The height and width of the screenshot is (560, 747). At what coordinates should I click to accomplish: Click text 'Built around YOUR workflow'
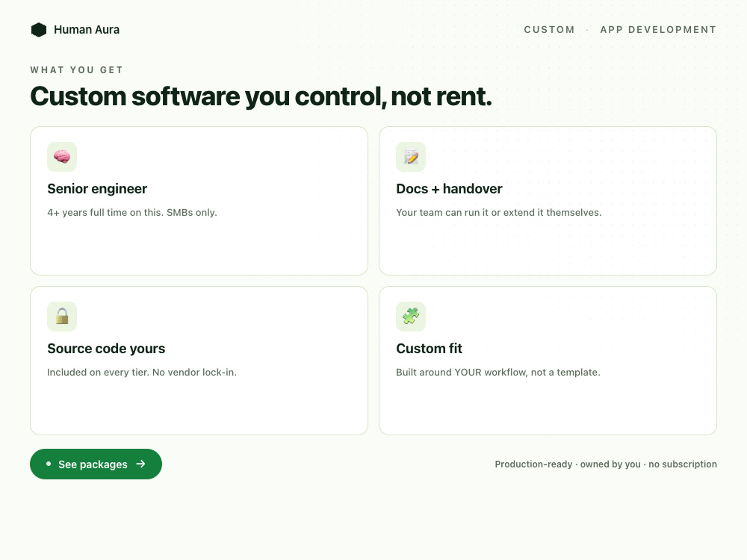[461, 373]
